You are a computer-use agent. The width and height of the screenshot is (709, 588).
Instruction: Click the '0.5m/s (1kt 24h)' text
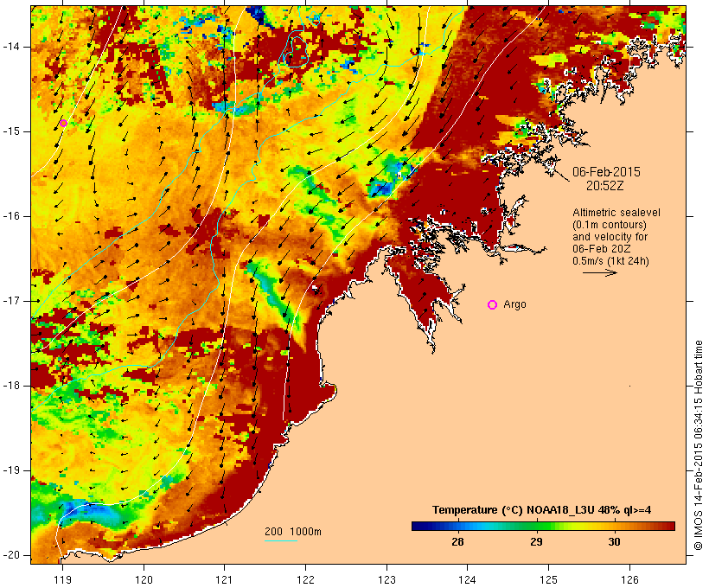click(x=611, y=261)
